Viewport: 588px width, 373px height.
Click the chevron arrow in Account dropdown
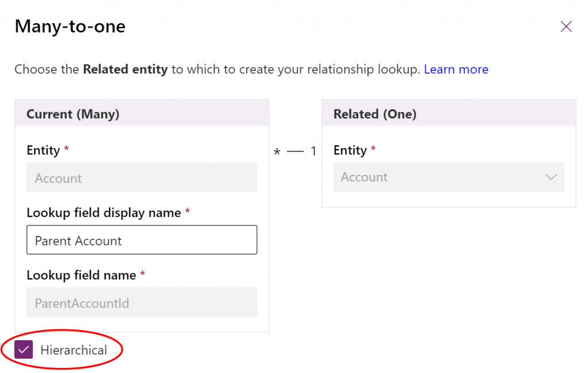[551, 177]
